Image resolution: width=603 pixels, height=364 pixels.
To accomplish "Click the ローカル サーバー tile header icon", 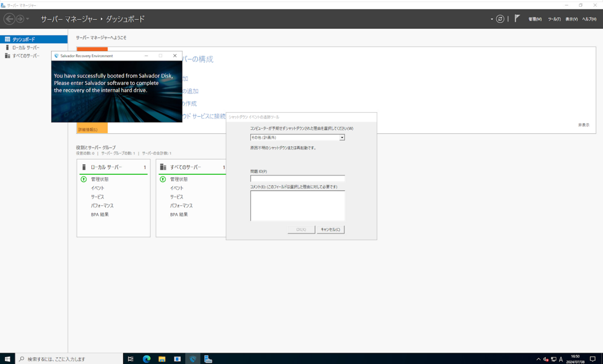I will [x=84, y=167].
